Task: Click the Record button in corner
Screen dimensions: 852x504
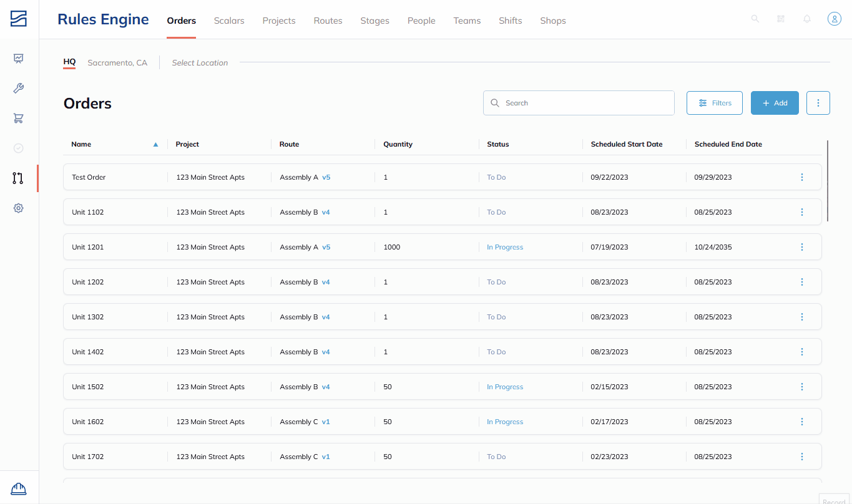Action: (835, 500)
